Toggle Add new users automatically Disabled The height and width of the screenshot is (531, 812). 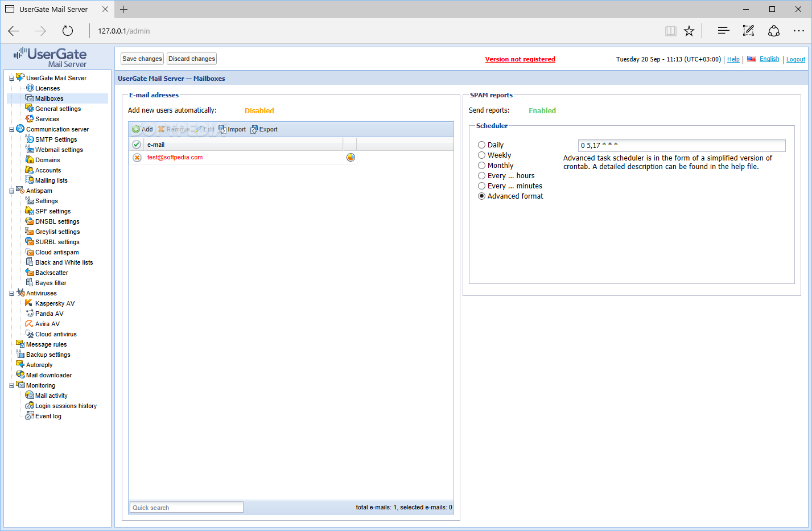pos(259,110)
